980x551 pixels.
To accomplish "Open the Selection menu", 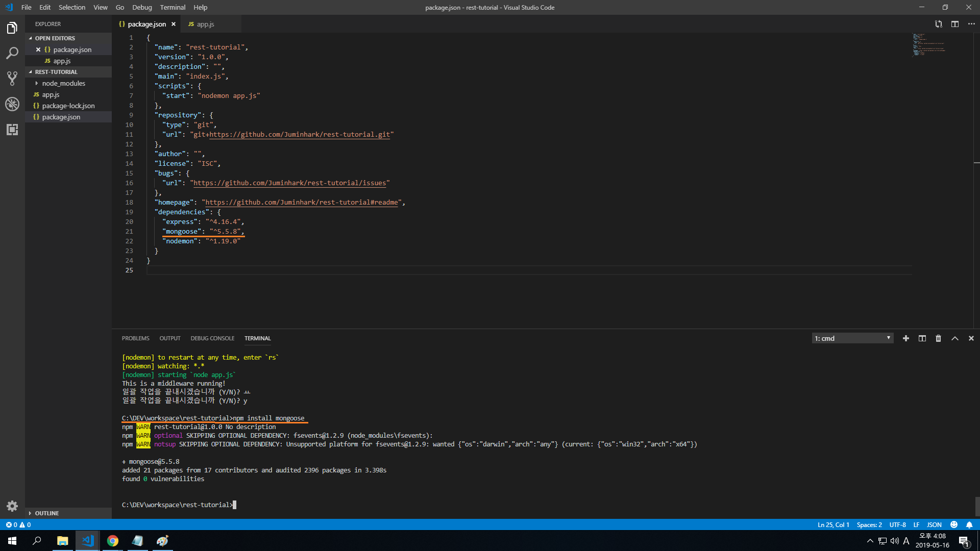I will pos(72,7).
